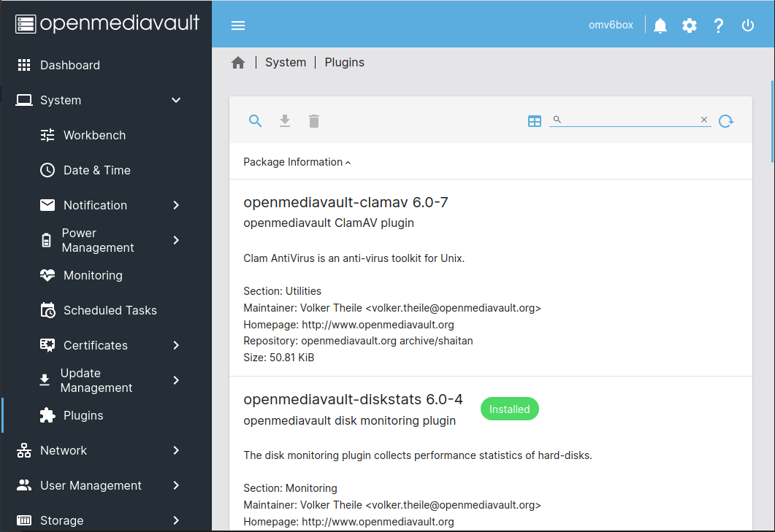Click the power/logout icon
The width and height of the screenshot is (775, 532).
747,25
